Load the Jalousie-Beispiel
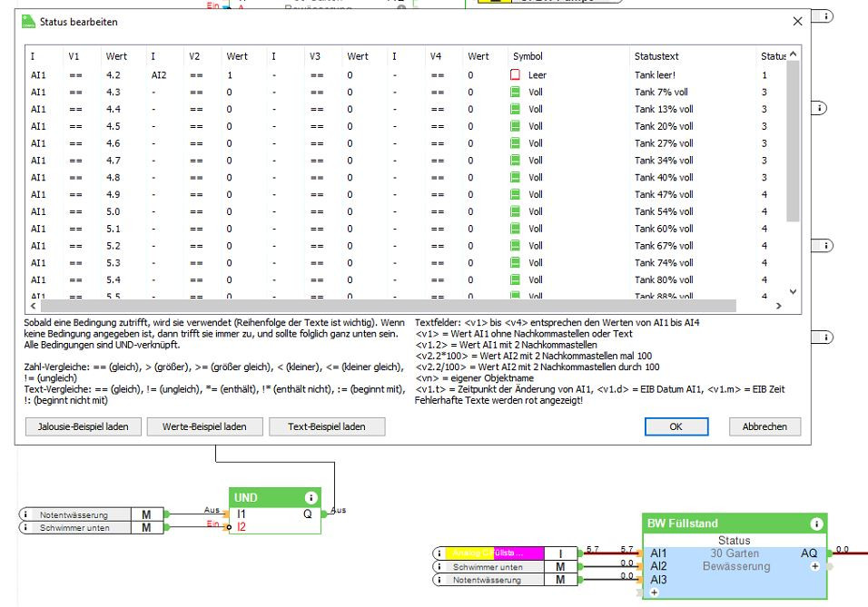The height and width of the screenshot is (607, 868). click(x=83, y=426)
